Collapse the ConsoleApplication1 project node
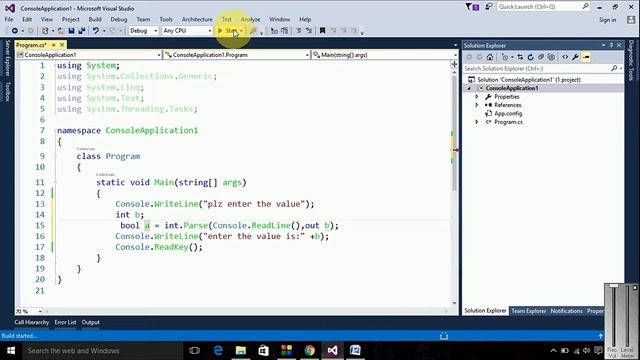 (469, 88)
